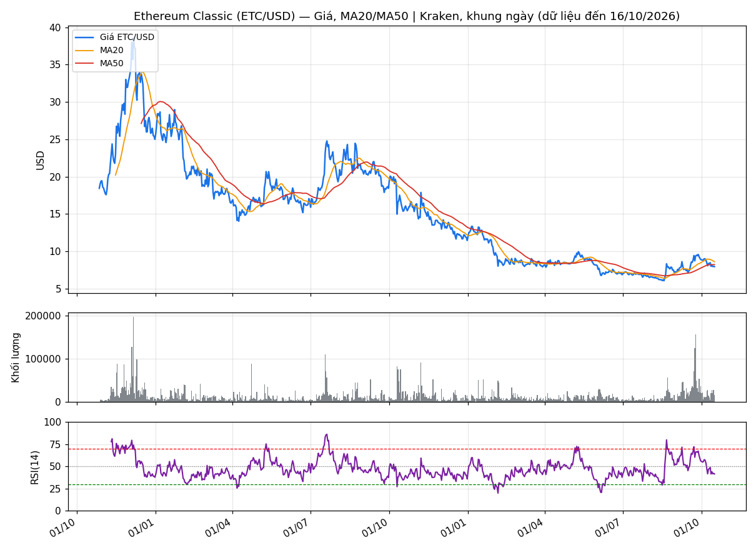
Task: Click the 25 tick on the RSI axis
Action: [x=56, y=489]
